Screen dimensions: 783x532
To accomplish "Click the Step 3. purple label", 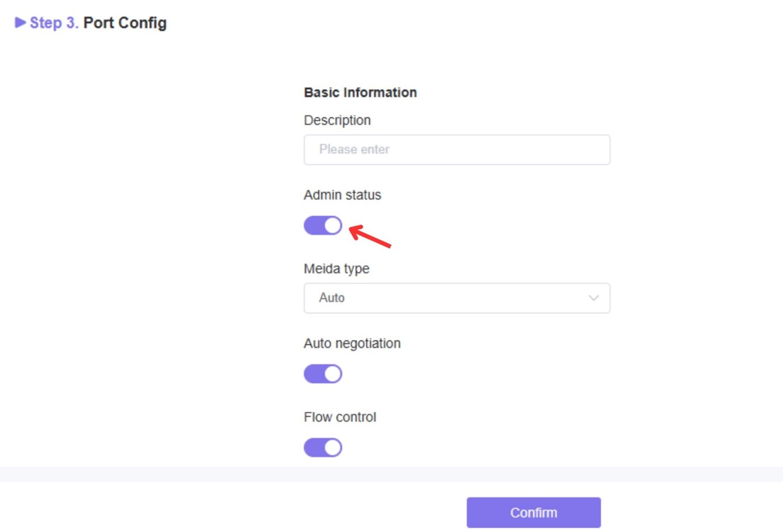I will 54,23.
